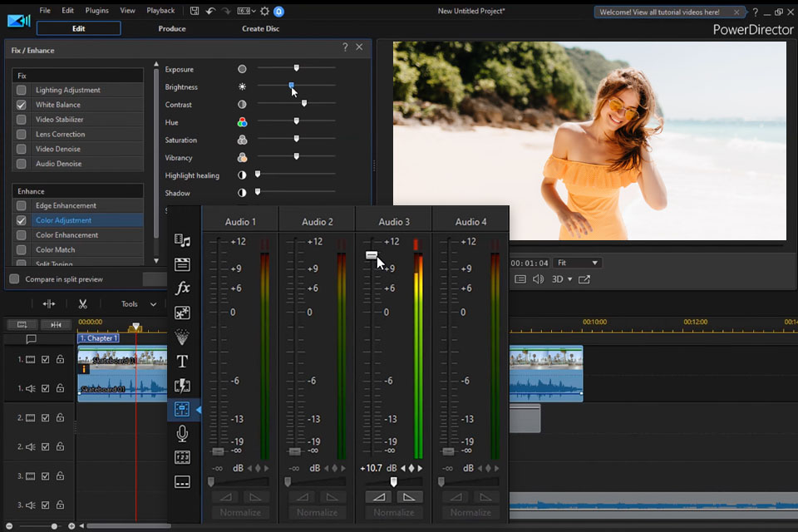
Task: Click the Exposure slider handle
Action: click(x=296, y=67)
